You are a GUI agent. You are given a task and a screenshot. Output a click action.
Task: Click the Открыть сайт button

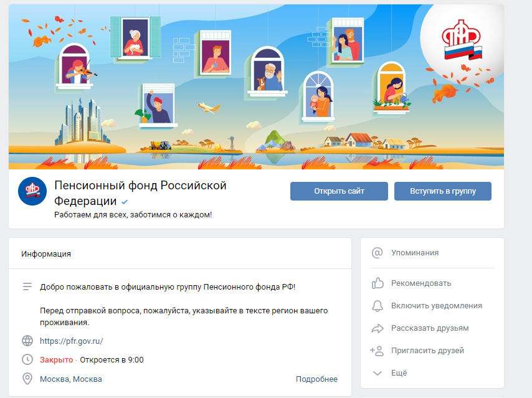(339, 191)
